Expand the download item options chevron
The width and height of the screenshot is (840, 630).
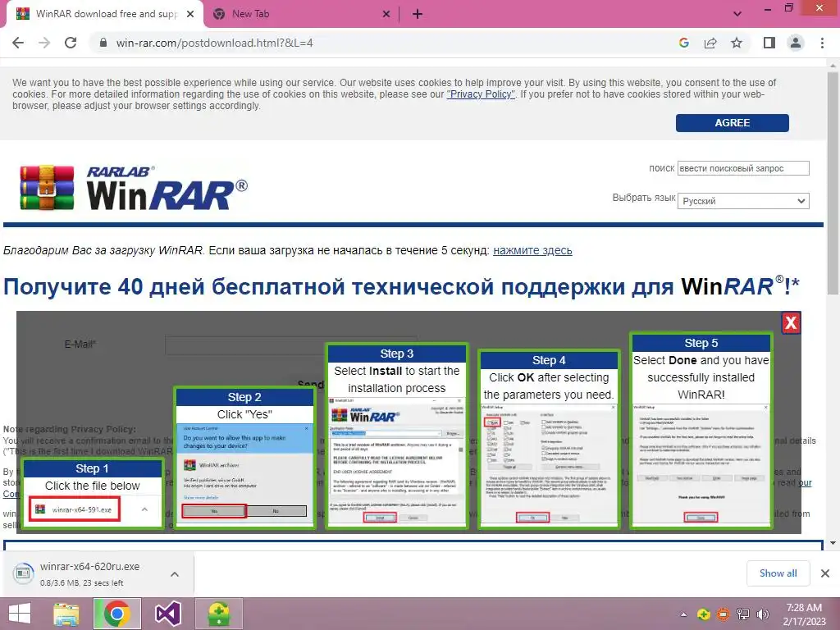coord(175,573)
